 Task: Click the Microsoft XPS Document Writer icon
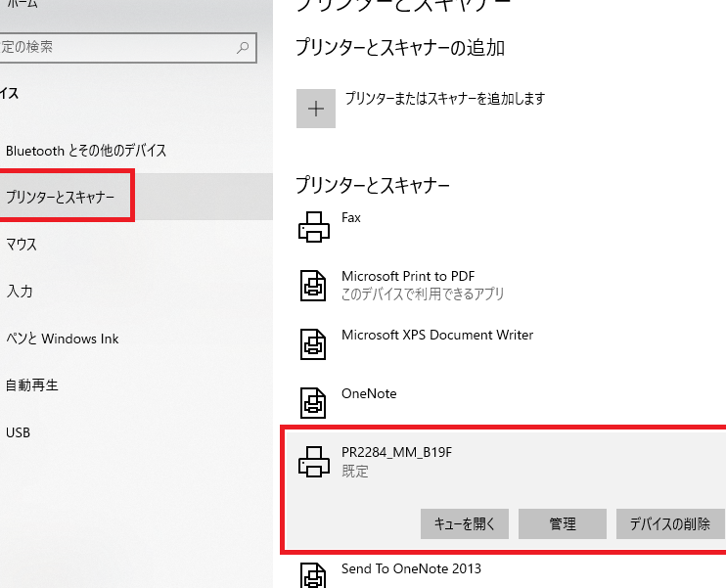pyautogui.click(x=313, y=343)
